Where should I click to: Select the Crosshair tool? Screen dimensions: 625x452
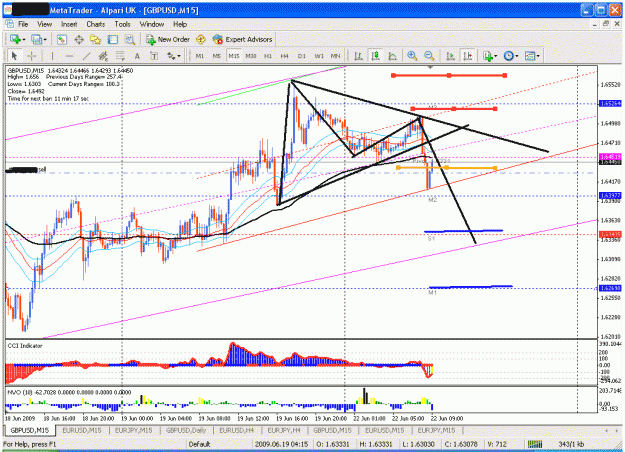[31, 56]
